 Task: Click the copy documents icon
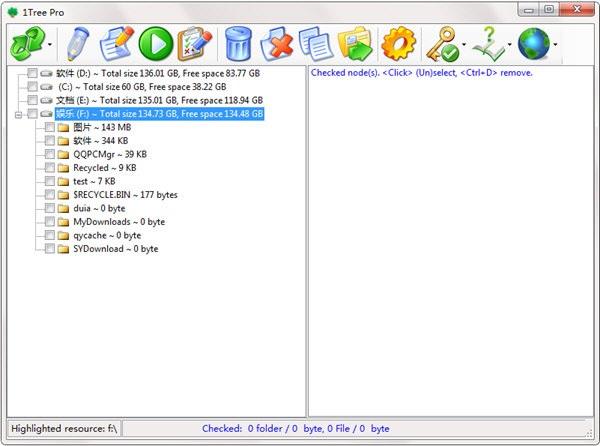coord(316,44)
